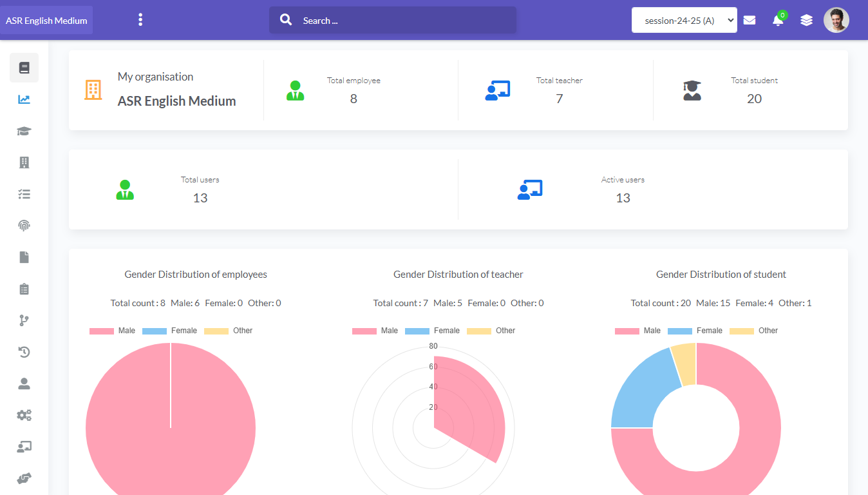Toggle Other legend in student chart

[754, 331]
